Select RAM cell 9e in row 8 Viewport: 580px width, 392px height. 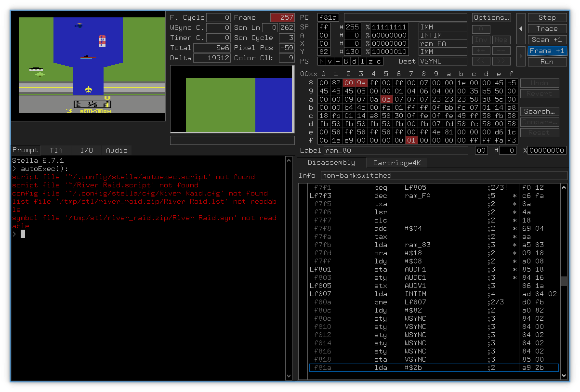tap(361, 83)
